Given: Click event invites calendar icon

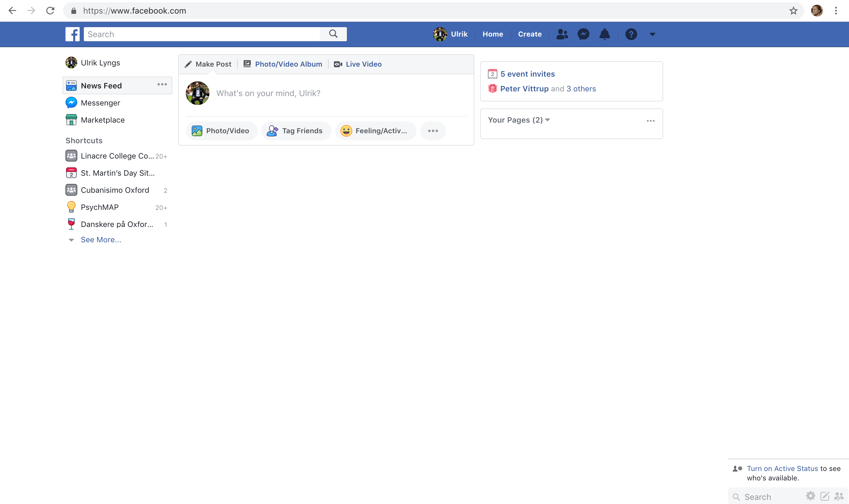Looking at the screenshot, I should (492, 74).
